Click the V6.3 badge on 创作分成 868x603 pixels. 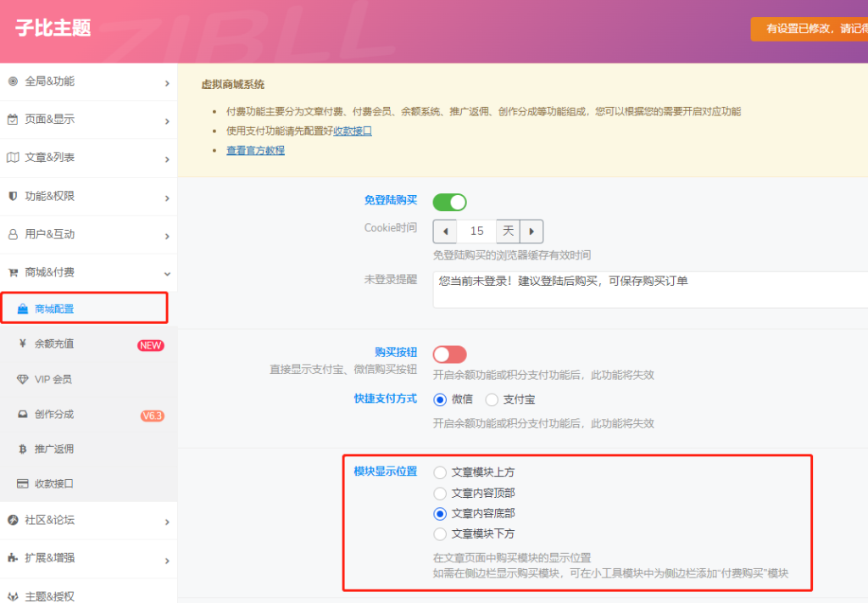(153, 416)
